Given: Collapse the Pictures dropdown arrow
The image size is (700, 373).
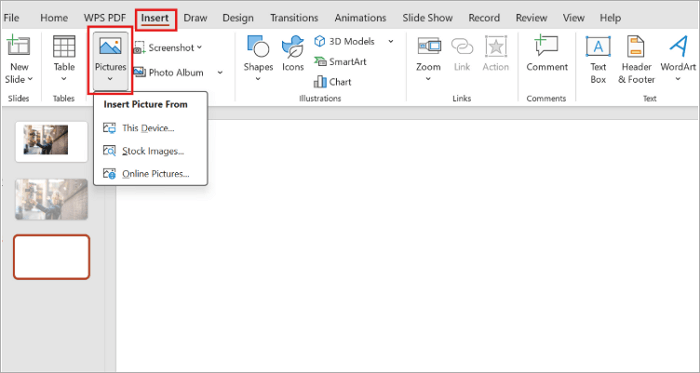Looking at the screenshot, I should click(x=110, y=79).
